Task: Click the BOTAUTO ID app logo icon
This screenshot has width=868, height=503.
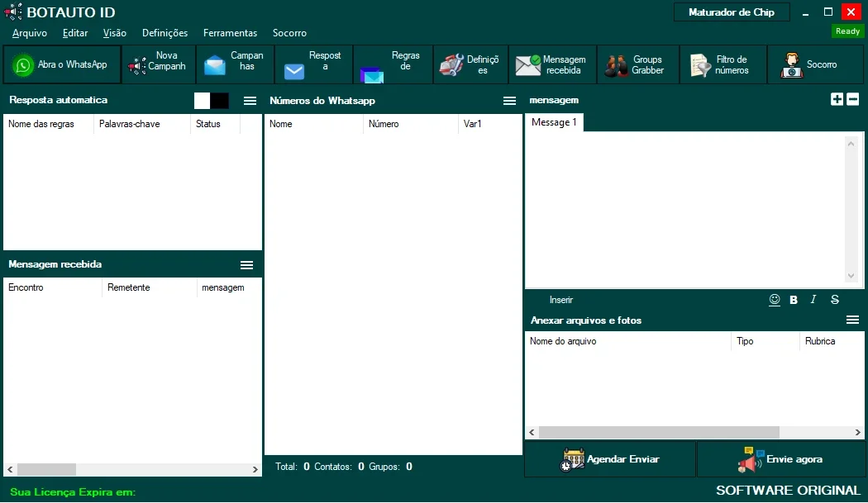Action: (x=13, y=12)
